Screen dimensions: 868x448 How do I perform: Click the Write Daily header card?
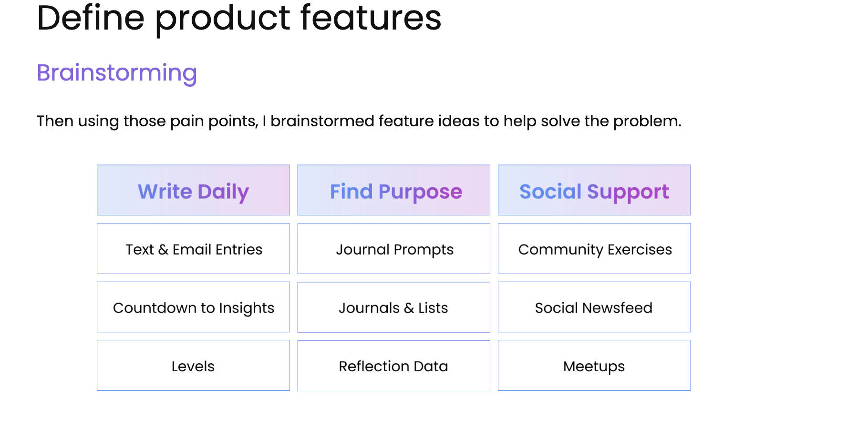(x=193, y=190)
